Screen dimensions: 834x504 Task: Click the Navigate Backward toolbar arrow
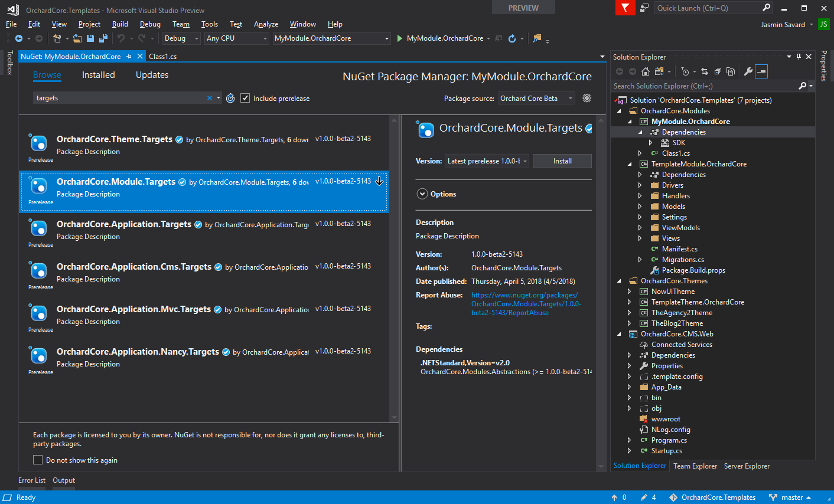click(x=19, y=38)
